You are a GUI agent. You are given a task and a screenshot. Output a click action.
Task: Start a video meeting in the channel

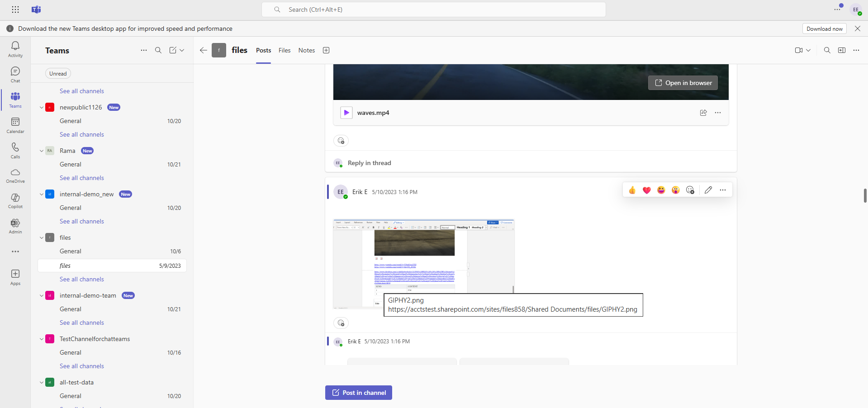799,50
